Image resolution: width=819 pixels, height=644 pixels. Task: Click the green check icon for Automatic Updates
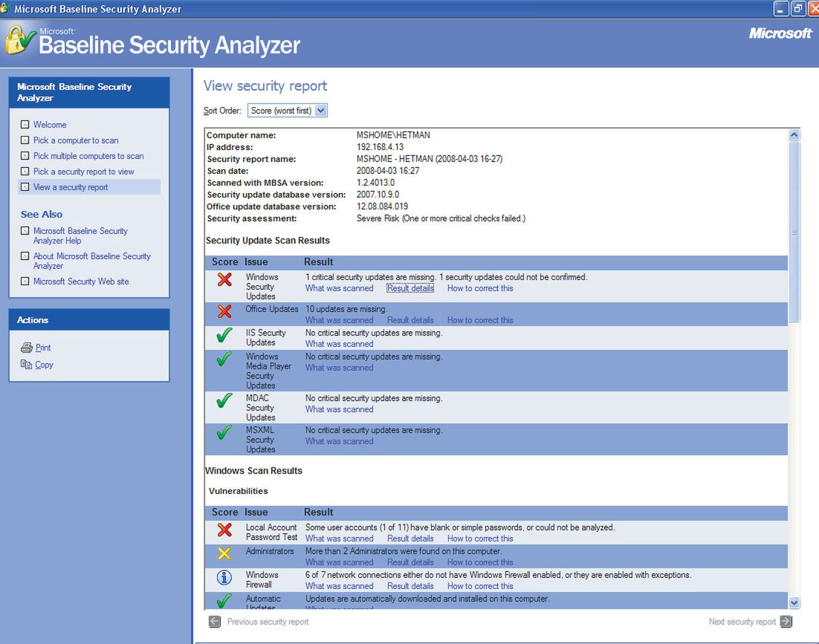point(224,601)
